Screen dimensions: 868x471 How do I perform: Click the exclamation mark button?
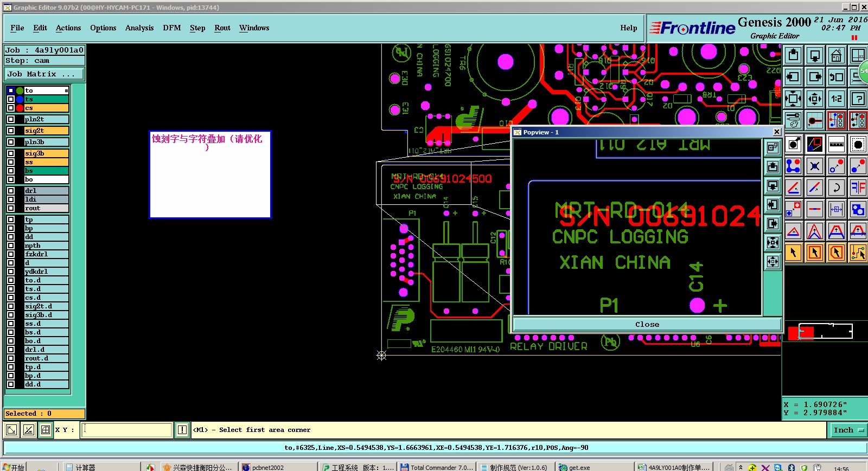tap(182, 430)
